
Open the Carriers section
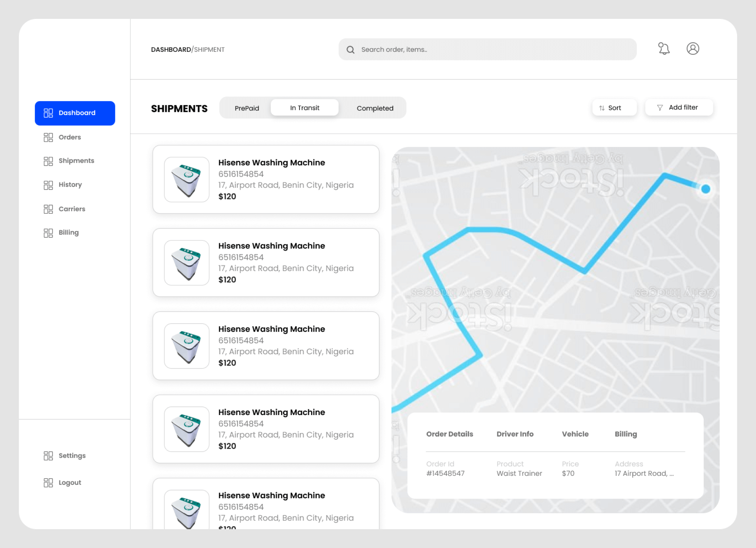pos(72,209)
